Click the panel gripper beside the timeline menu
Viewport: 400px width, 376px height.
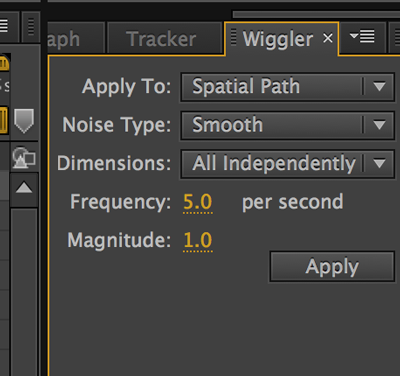pyautogui.click(x=31, y=26)
